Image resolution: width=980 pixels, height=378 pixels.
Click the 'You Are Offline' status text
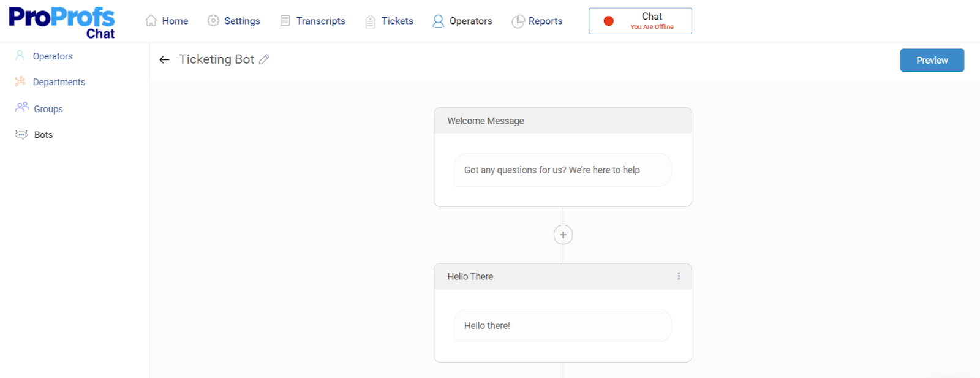pos(652,27)
